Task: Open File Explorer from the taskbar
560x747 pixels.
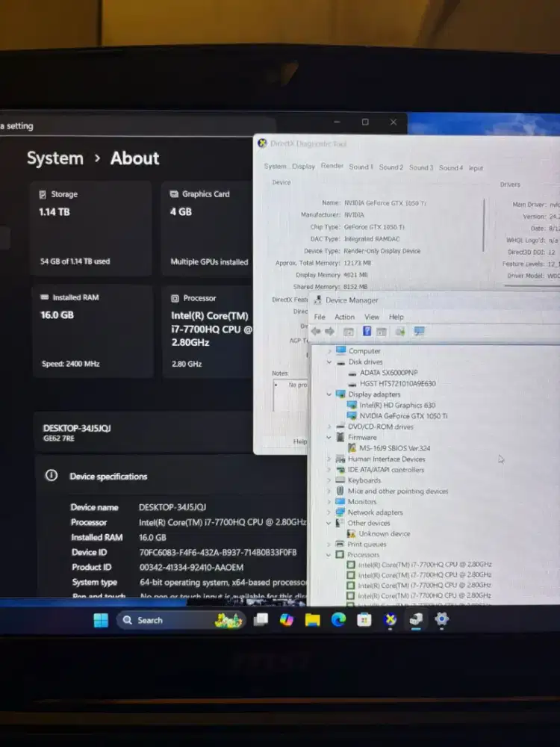Action: (312, 620)
